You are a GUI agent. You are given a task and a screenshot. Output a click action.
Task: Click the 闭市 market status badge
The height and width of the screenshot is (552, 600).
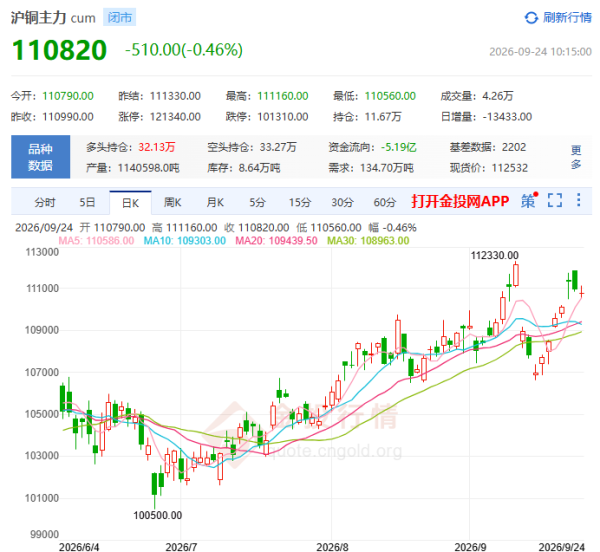coord(119,18)
